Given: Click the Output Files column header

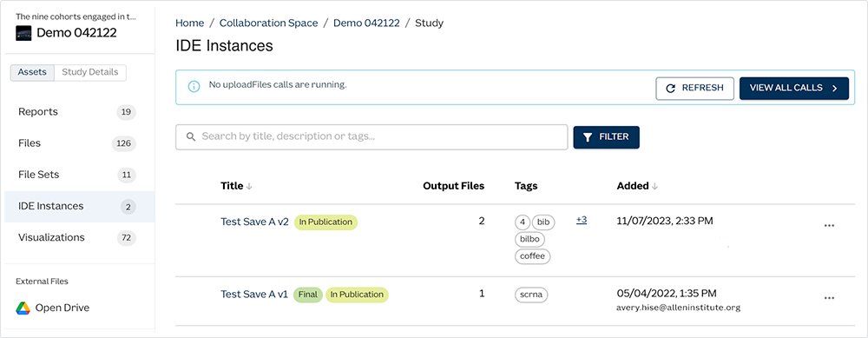Looking at the screenshot, I should point(453,186).
